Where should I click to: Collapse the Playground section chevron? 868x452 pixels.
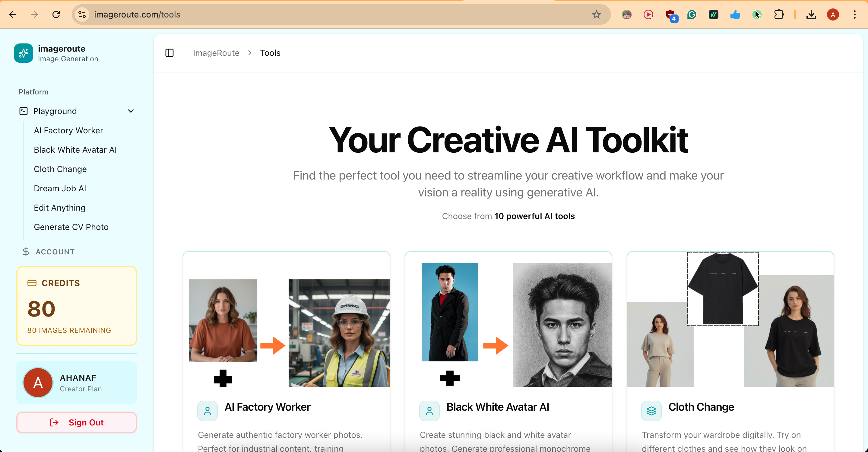pos(131,111)
